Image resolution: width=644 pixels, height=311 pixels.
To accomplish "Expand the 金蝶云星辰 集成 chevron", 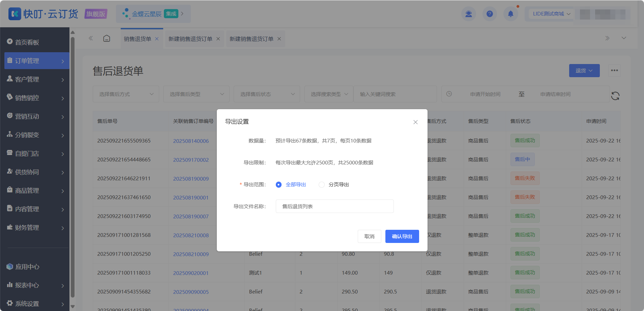I will (182, 14).
